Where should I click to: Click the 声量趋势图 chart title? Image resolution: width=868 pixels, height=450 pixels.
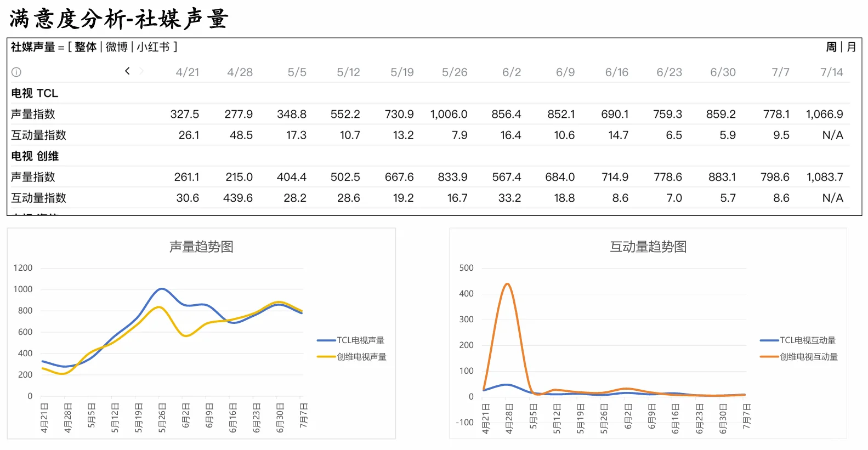coord(201,247)
